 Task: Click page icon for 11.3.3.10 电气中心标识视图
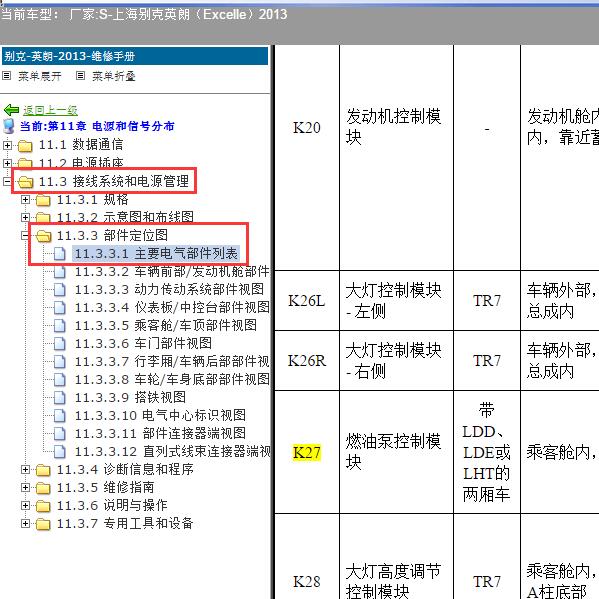point(60,416)
